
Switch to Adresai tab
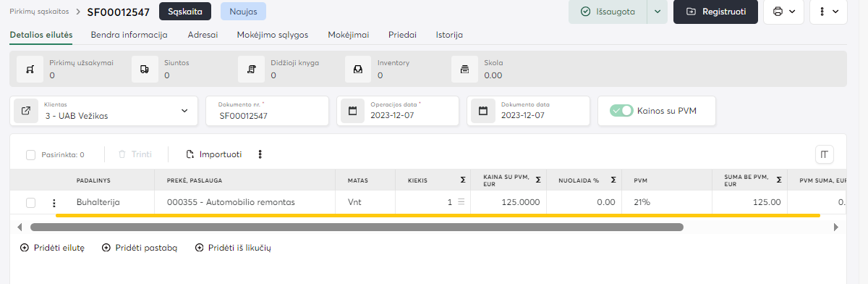tap(203, 35)
